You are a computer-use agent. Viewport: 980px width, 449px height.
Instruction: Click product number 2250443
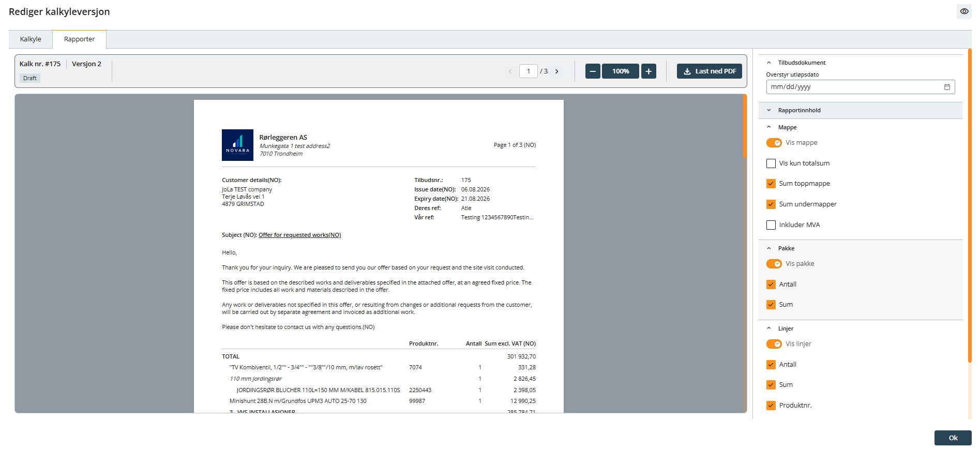[420, 391]
